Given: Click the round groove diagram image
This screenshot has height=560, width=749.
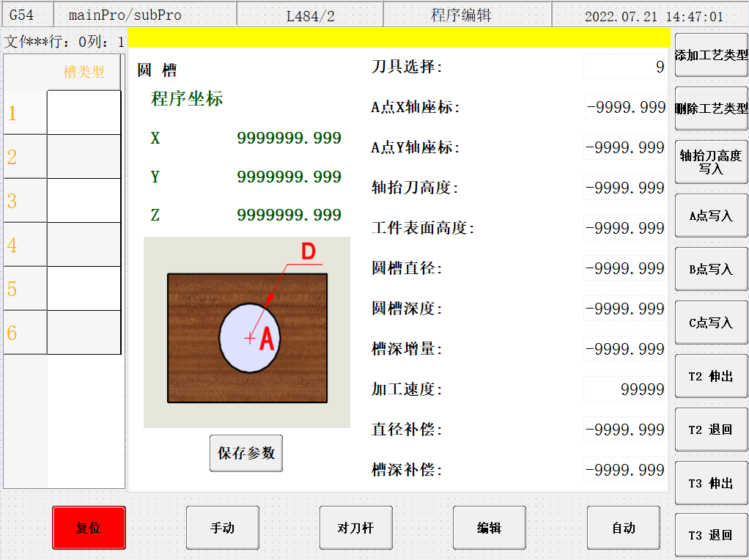Looking at the screenshot, I should tap(247, 332).
